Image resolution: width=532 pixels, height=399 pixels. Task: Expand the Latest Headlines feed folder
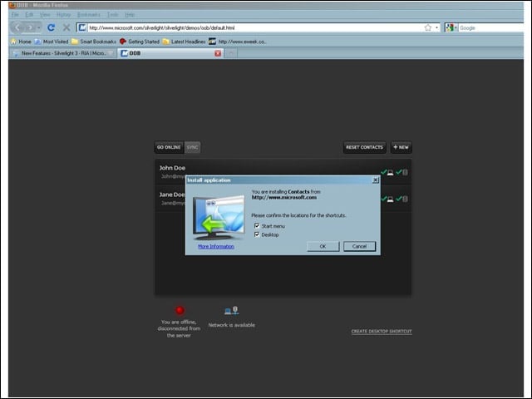(x=185, y=42)
